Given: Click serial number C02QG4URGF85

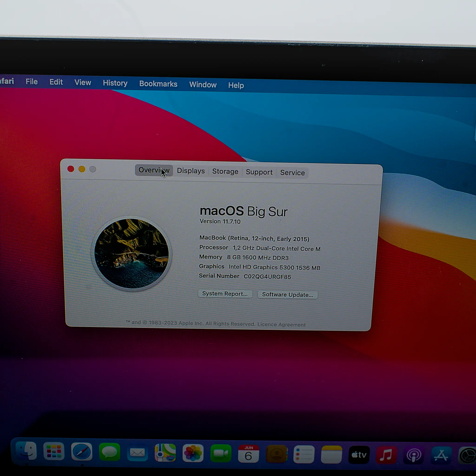Looking at the screenshot, I should [267, 277].
